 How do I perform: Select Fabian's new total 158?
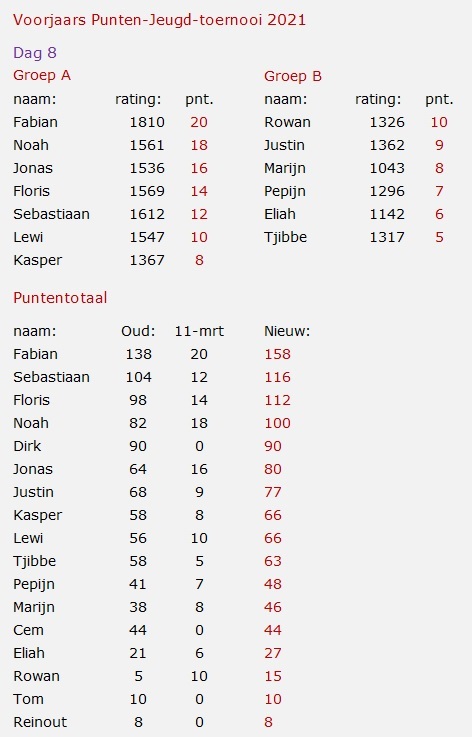point(277,354)
